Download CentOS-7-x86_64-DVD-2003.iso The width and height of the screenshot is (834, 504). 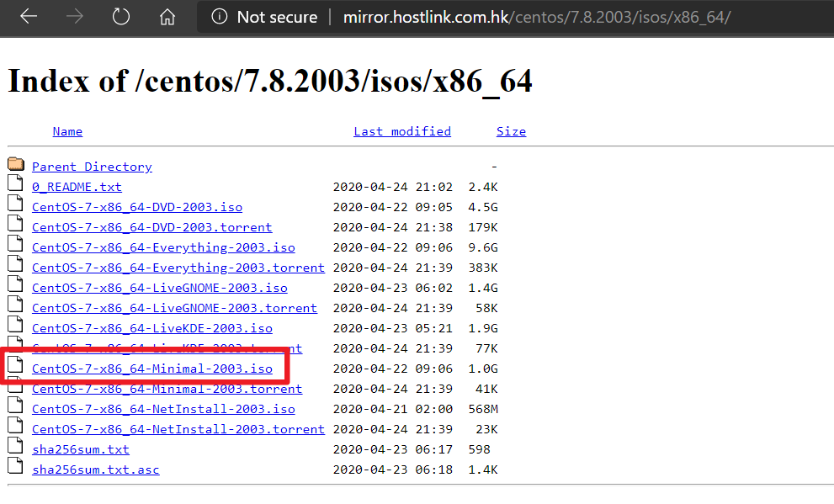pyautogui.click(x=137, y=207)
